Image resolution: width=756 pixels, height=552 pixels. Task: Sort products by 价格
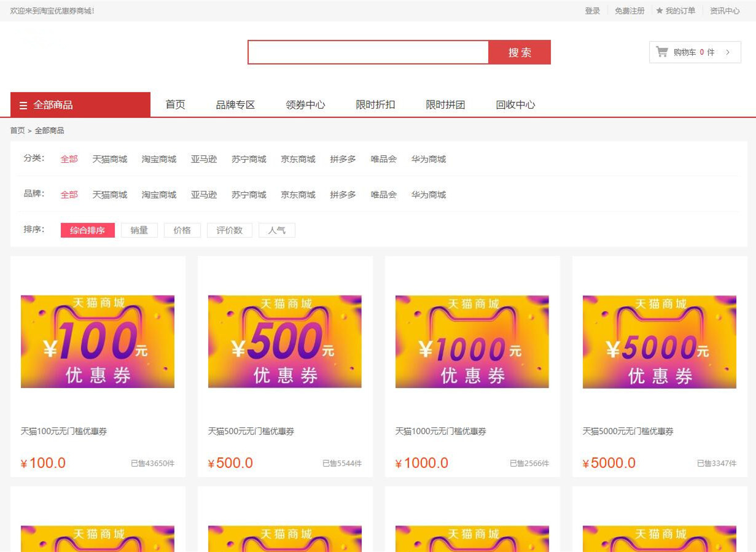[x=182, y=230]
